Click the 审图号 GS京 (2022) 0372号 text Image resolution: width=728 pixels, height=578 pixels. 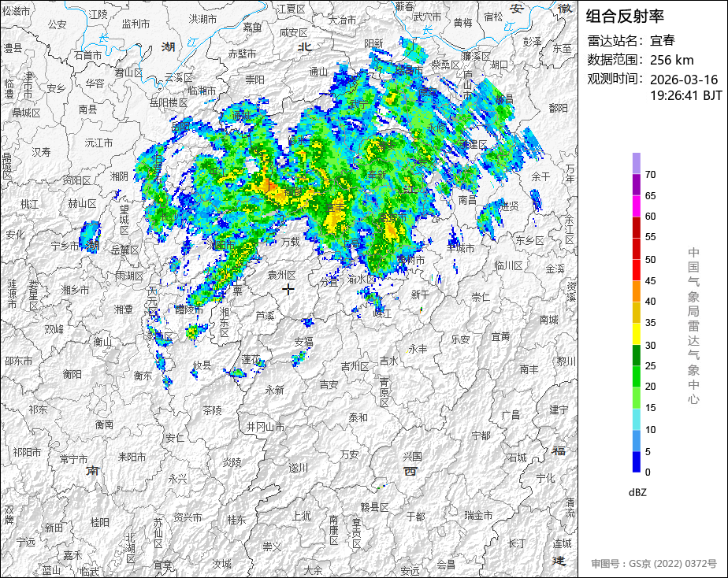click(654, 564)
